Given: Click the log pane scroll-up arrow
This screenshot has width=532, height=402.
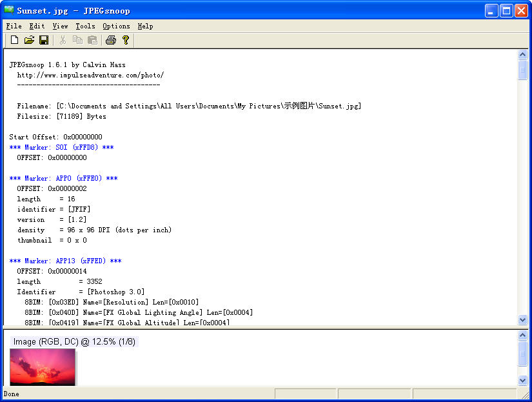Looking at the screenshot, I should [522, 55].
